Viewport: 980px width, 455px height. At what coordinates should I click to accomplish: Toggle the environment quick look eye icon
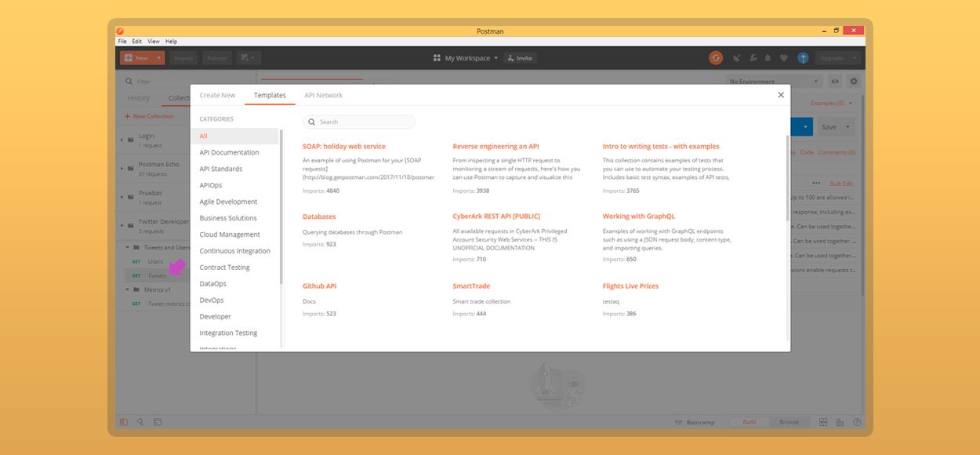pyautogui.click(x=835, y=82)
